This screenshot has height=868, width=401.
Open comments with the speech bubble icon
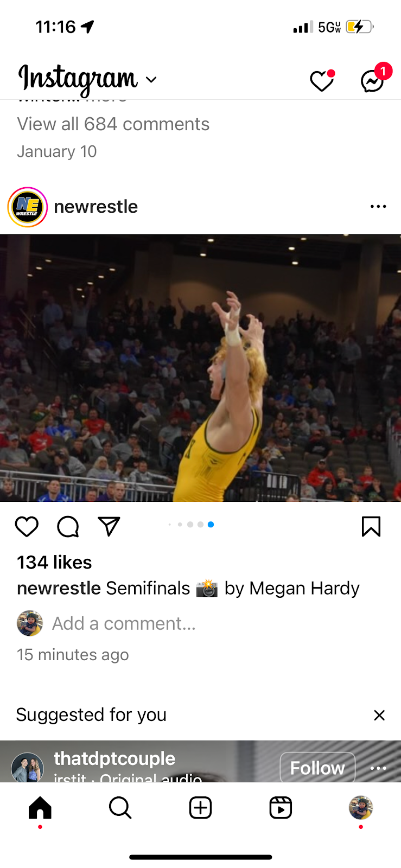tap(68, 526)
